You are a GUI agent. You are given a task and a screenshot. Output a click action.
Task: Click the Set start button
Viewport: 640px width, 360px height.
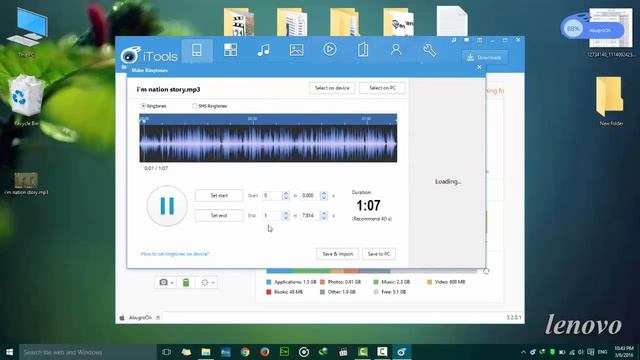[219, 196]
